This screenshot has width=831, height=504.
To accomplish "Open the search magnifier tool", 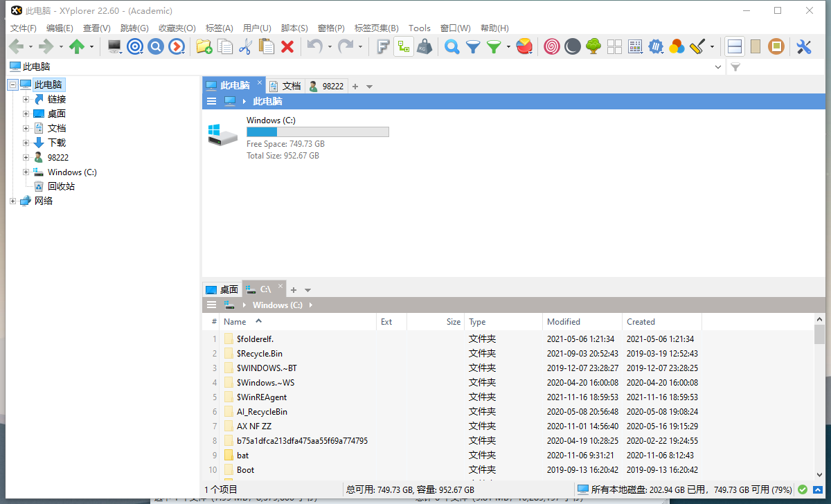I will point(452,46).
